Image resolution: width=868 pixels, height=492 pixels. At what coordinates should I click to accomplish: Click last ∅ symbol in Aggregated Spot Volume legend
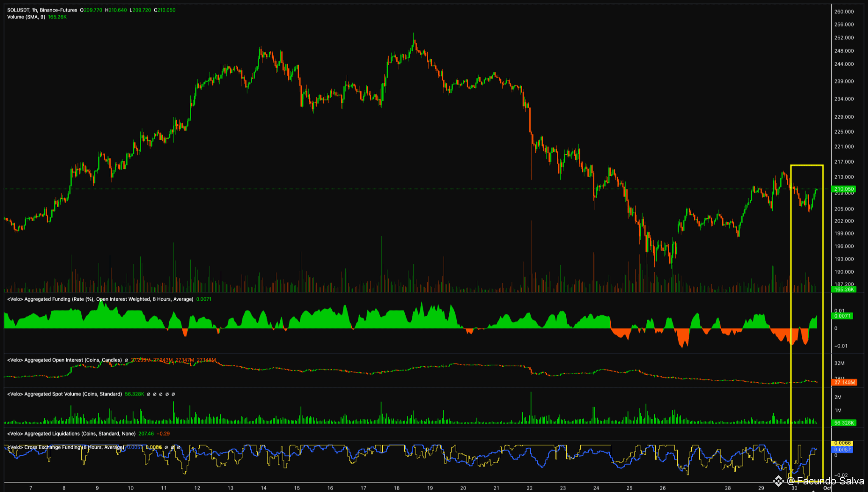[x=173, y=394]
